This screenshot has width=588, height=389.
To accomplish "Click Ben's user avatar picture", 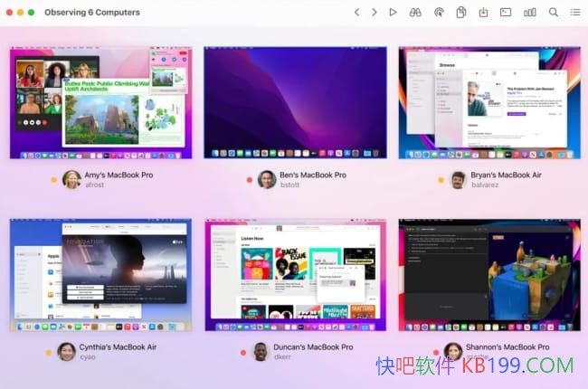I will tap(267, 179).
